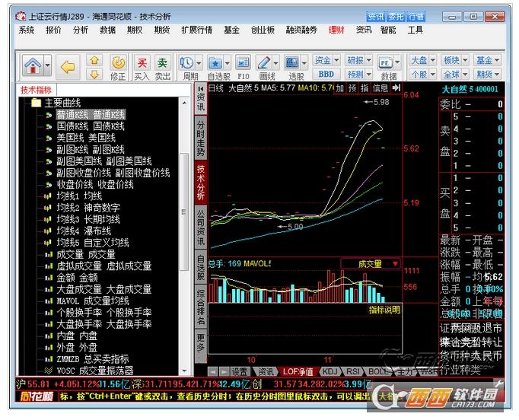Select 普通K线 in the indicator tree

pos(91,115)
